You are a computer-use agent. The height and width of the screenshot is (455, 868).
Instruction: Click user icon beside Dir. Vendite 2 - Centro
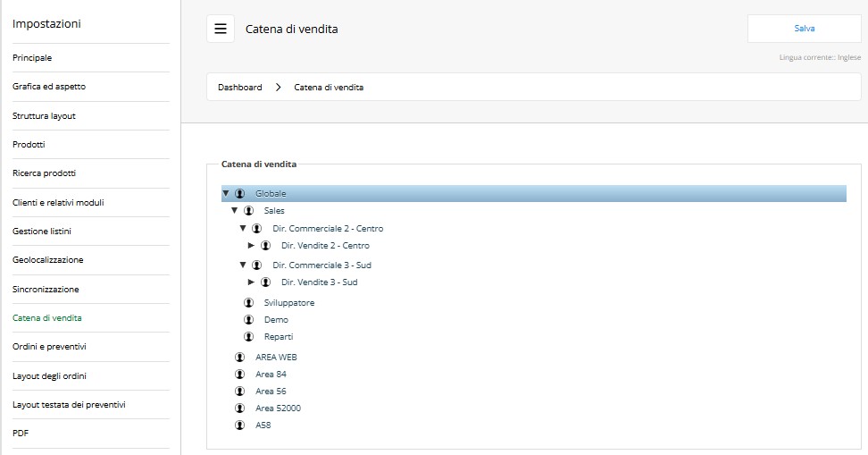[266, 246]
